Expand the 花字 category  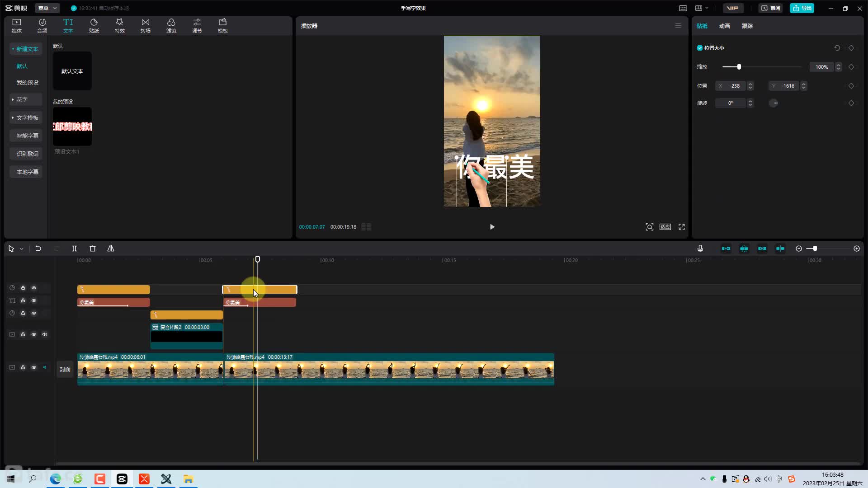pyautogui.click(x=26, y=99)
